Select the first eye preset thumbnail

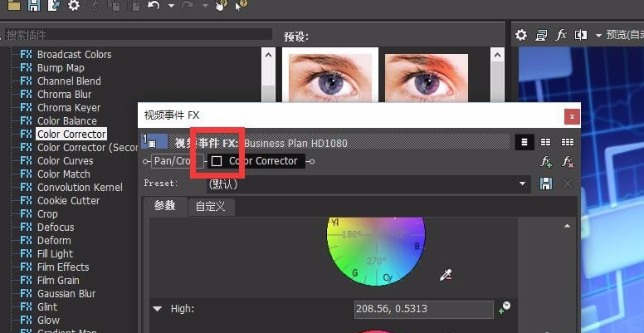[x=330, y=76]
